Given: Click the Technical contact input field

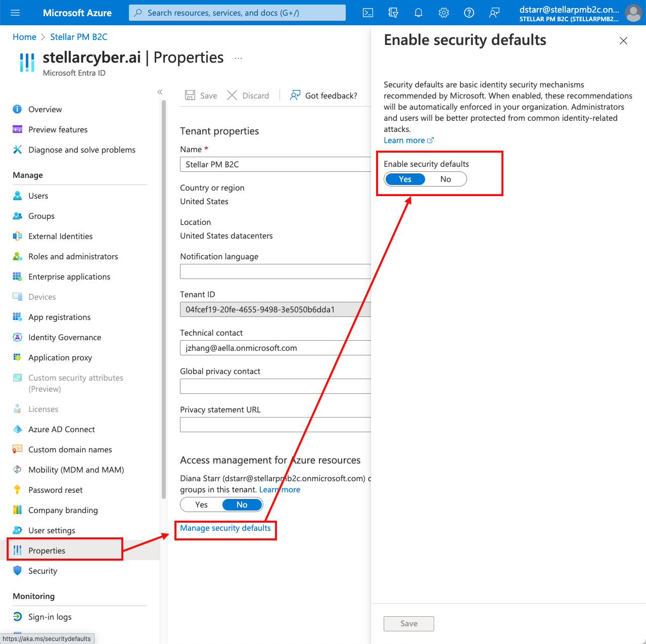Looking at the screenshot, I should [275, 348].
